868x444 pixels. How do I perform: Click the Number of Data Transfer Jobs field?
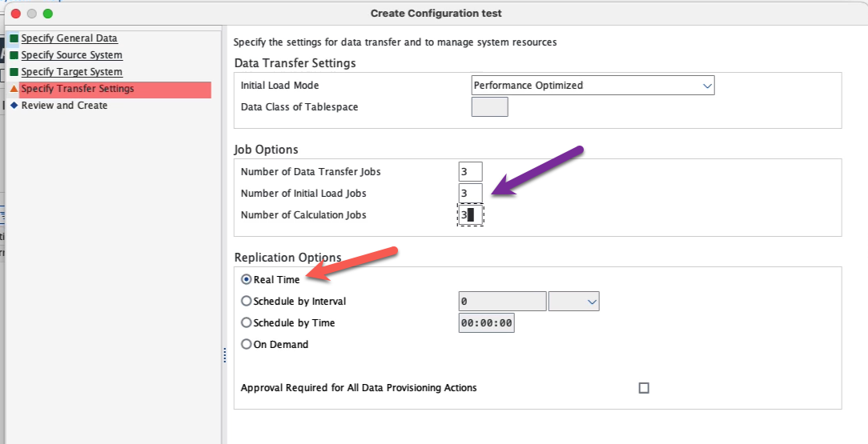(x=470, y=171)
